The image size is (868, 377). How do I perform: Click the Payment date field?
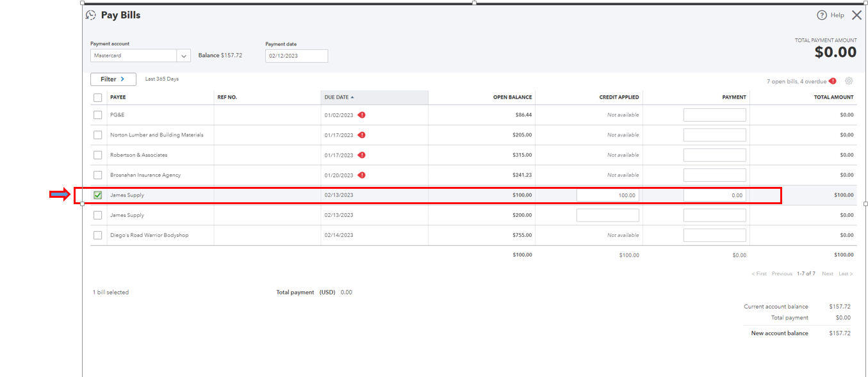click(296, 56)
